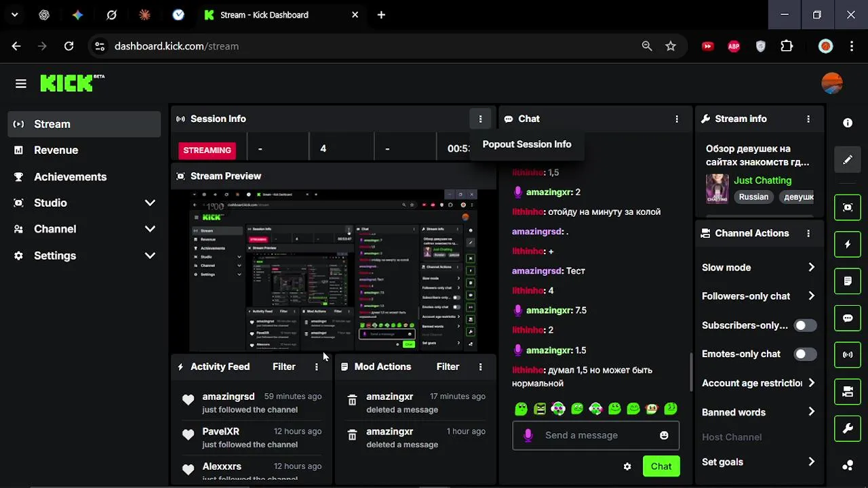Screen dimensions: 868x488
Task: Insert the angry green hulk emote
Action: pyautogui.click(x=540, y=409)
